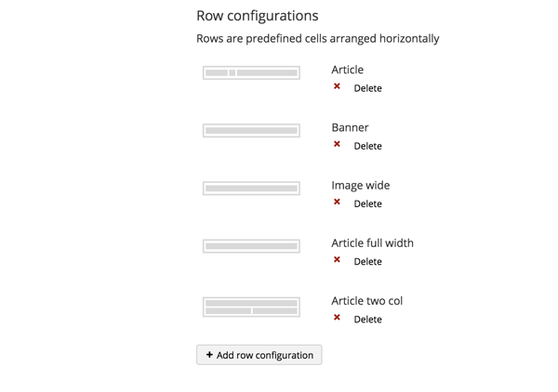The width and height of the screenshot is (558, 392).
Task: Click the red X icon for Article
Action: click(337, 86)
